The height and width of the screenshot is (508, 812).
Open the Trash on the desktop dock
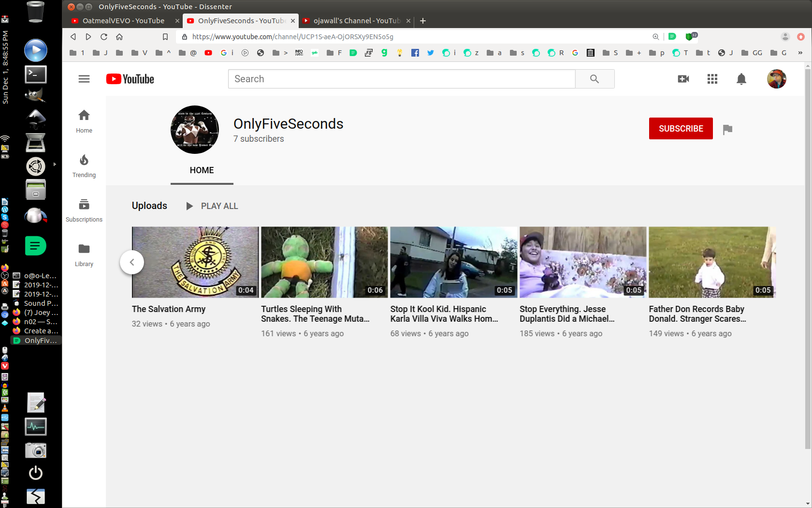(36, 12)
